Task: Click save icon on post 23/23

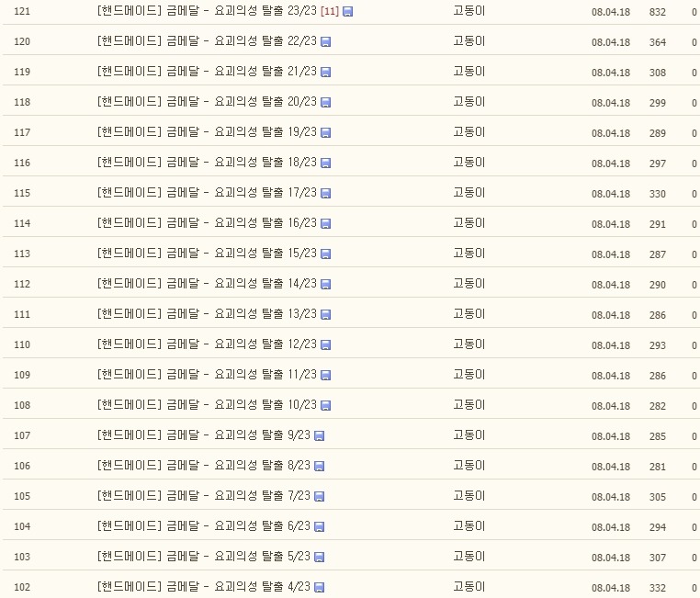Action: 347,12
